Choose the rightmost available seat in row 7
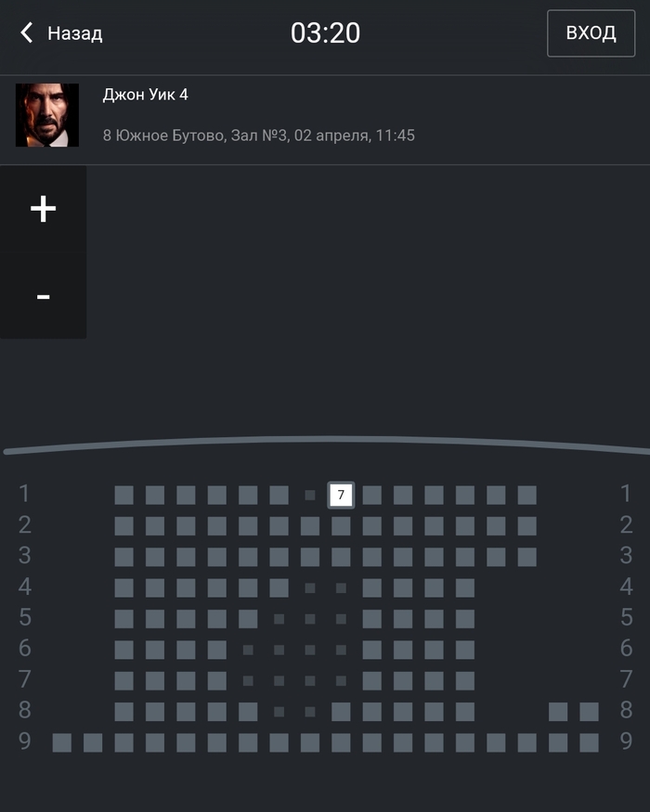This screenshot has width=650, height=812. pyautogui.click(x=465, y=680)
